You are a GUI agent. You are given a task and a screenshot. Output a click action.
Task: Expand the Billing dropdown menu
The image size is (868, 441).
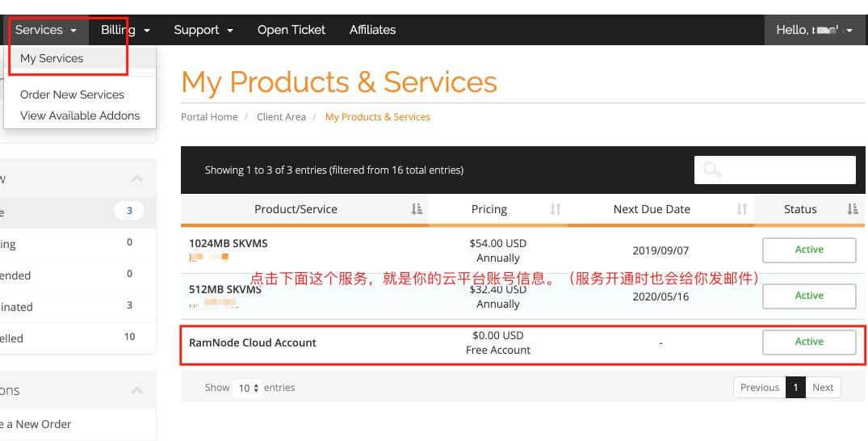pos(125,30)
